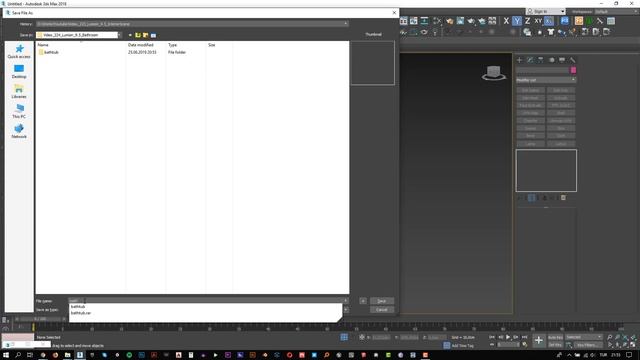Screen dimensions: 640x360
Task: Click the File name input field
Action: tap(206, 301)
